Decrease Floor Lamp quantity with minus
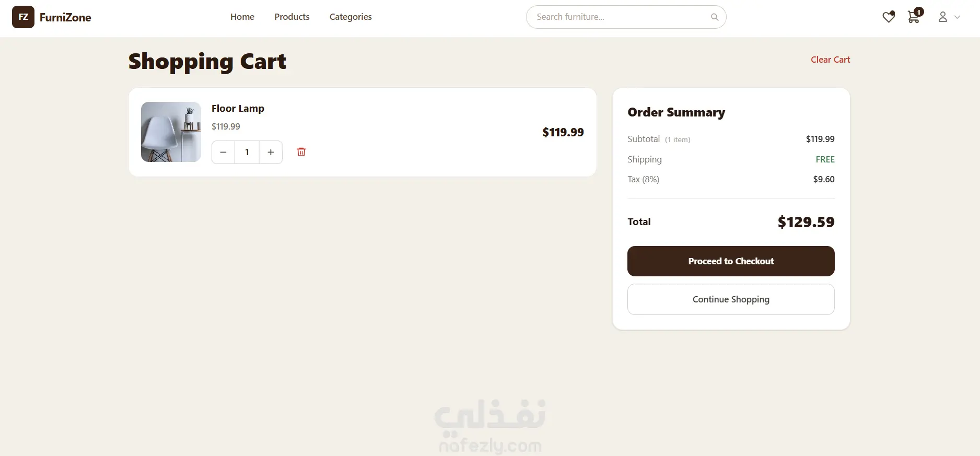 coord(223,152)
